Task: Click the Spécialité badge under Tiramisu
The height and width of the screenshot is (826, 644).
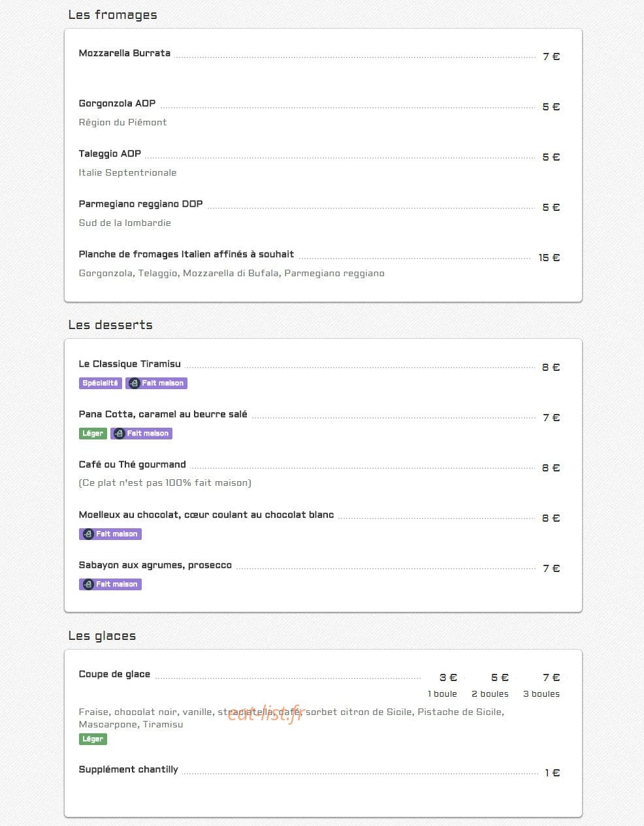Action: pos(101,383)
